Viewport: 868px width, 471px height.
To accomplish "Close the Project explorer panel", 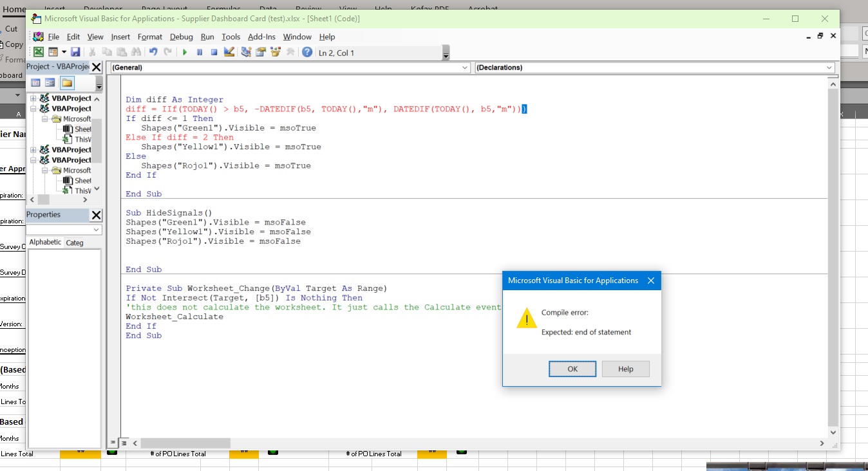I will coord(96,67).
